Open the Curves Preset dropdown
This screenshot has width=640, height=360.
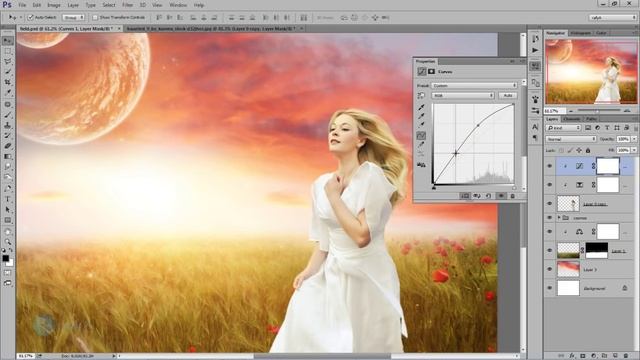point(474,86)
